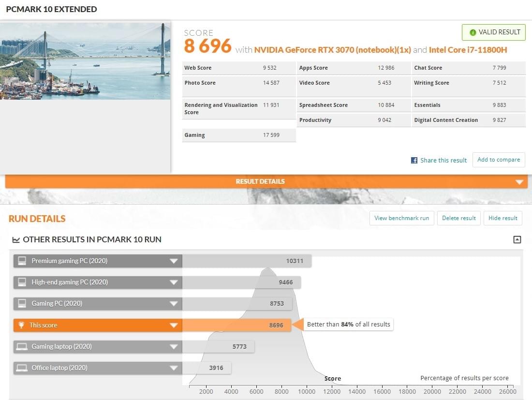Click the Delete result button
This screenshot has height=400, width=532.
coord(459,218)
